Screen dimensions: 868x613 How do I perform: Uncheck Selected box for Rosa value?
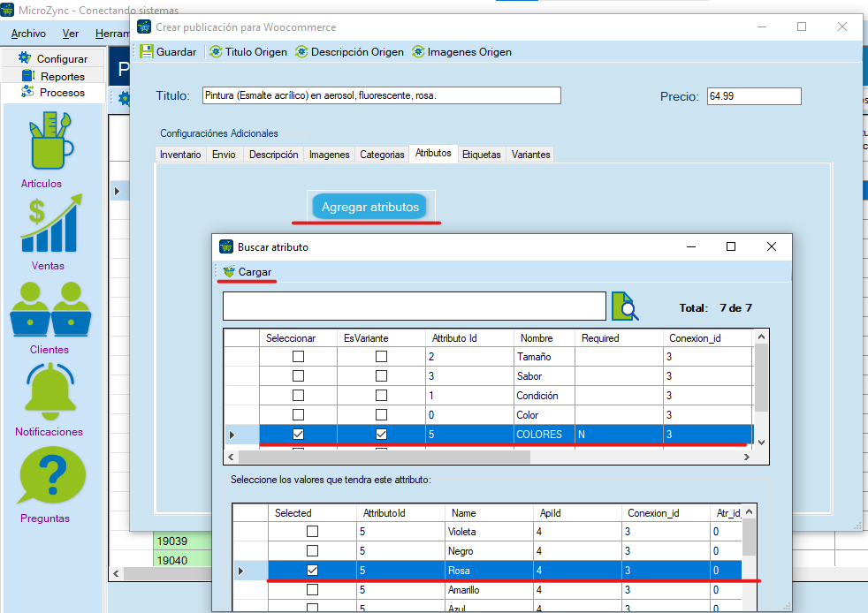point(313,570)
